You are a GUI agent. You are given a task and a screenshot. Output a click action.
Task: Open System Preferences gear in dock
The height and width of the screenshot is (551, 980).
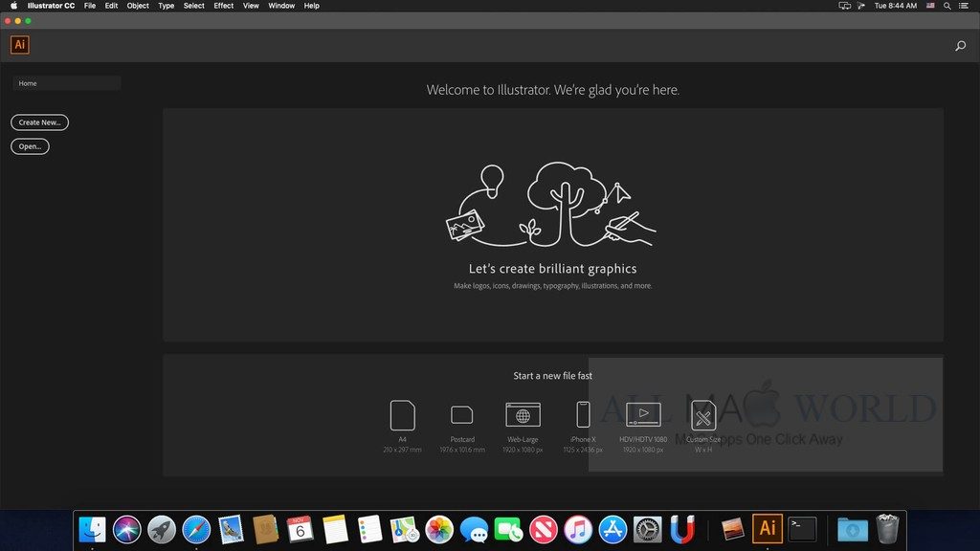648,530
